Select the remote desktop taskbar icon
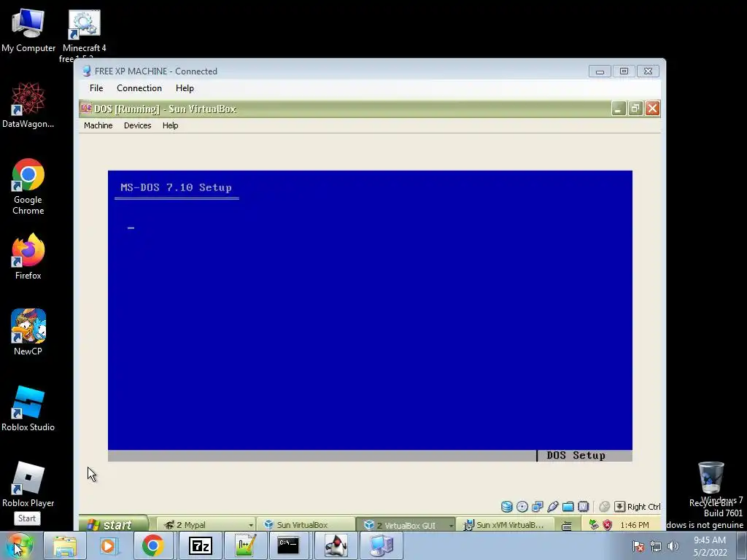The width and height of the screenshot is (747, 560). pyautogui.click(x=382, y=545)
